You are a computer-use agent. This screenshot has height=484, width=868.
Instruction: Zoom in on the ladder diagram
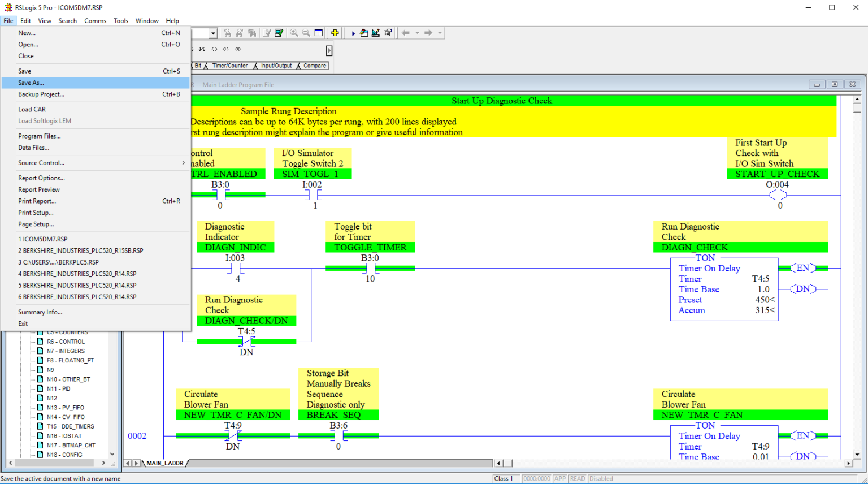tap(293, 33)
